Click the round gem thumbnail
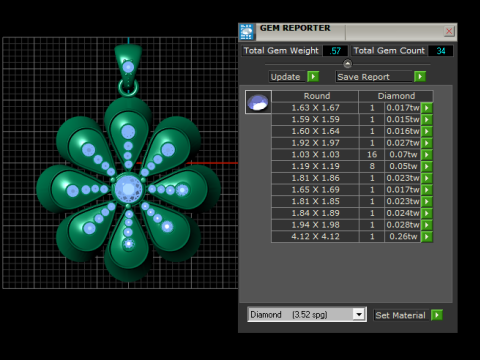This screenshot has width=480, height=360. click(x=258, y=102)
